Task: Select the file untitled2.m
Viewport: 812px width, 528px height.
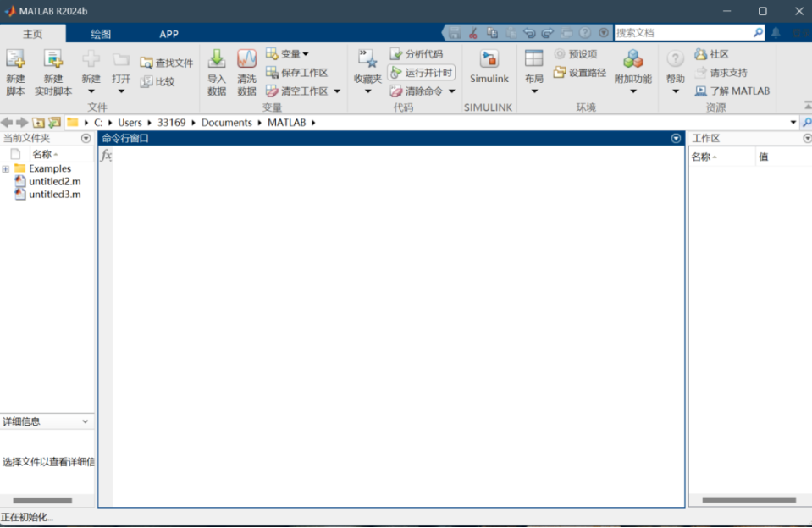Action: point(54,181)
